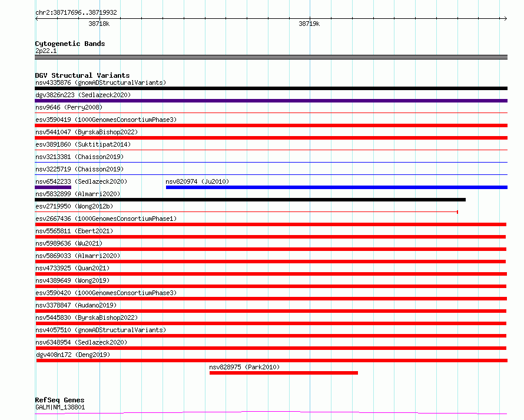This screenshot has width=524, height=420.
Task: Click the short red nsv828975 bar
Action: tap(284, 373)
